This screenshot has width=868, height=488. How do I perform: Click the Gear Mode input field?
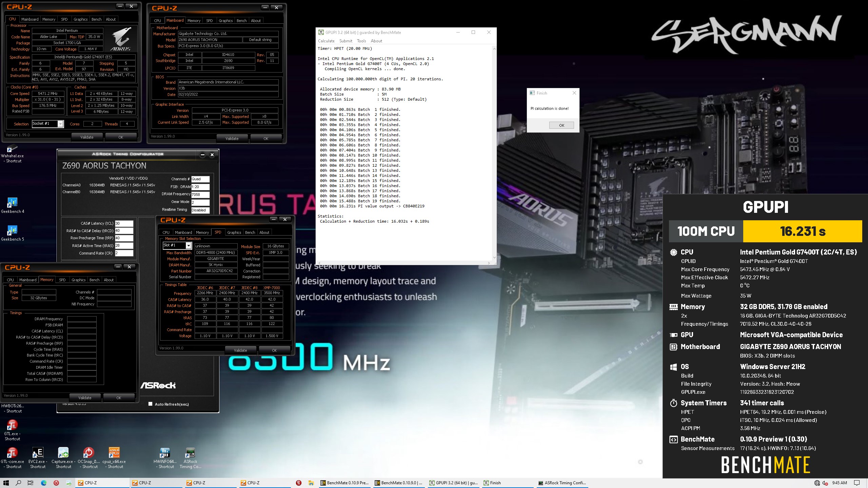[200, 202]
